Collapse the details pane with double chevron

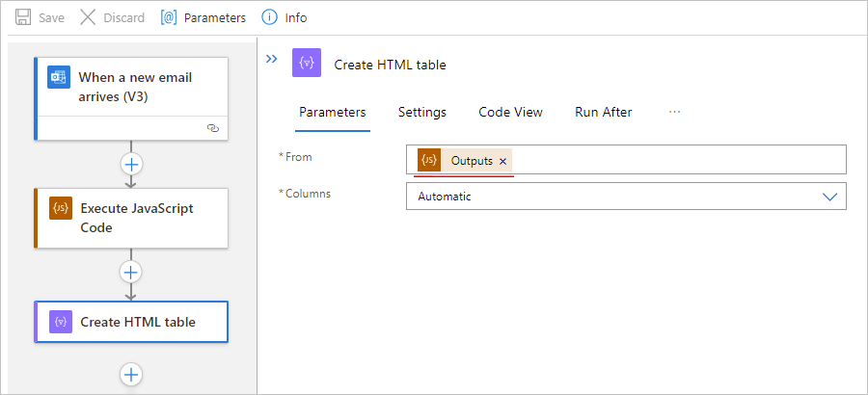coord(272,60)
